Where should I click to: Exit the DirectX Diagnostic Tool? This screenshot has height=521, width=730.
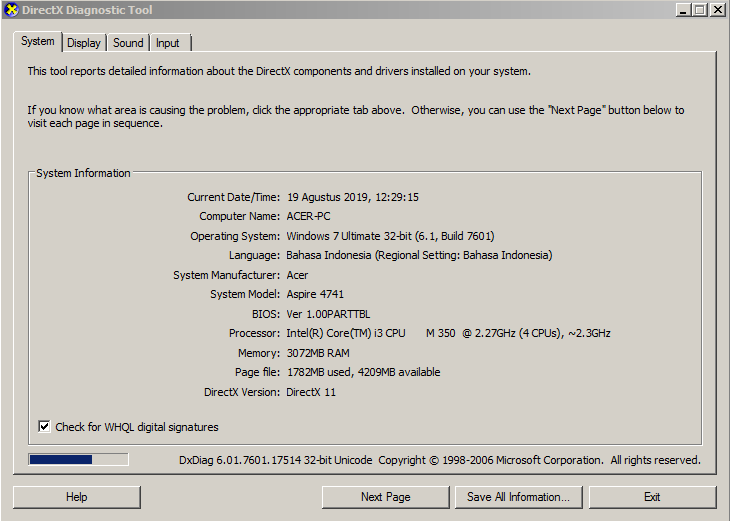click(x=652, y=497)
